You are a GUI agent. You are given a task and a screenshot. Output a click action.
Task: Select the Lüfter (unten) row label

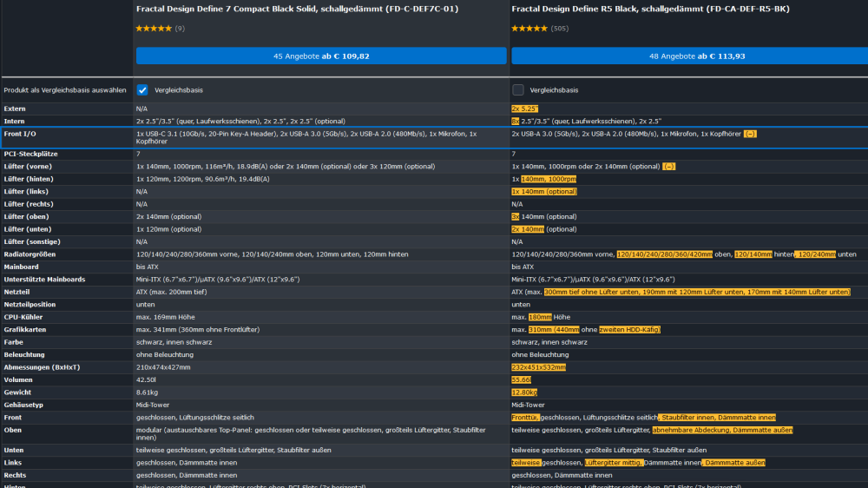pyautogui.click(x=27, y=228)
